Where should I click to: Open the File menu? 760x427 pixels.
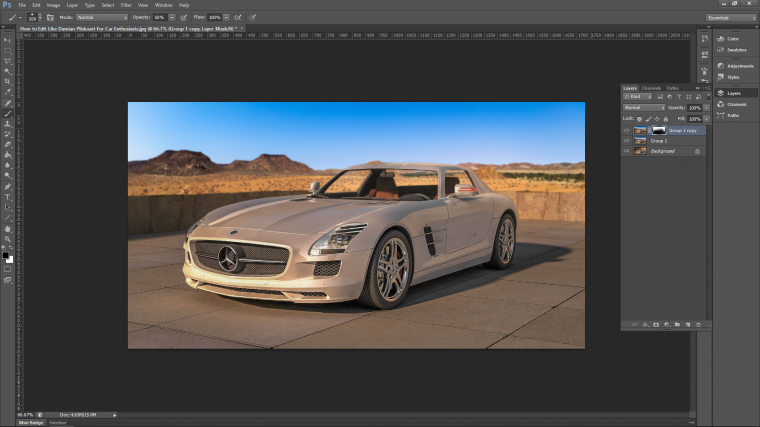(22, 5)
